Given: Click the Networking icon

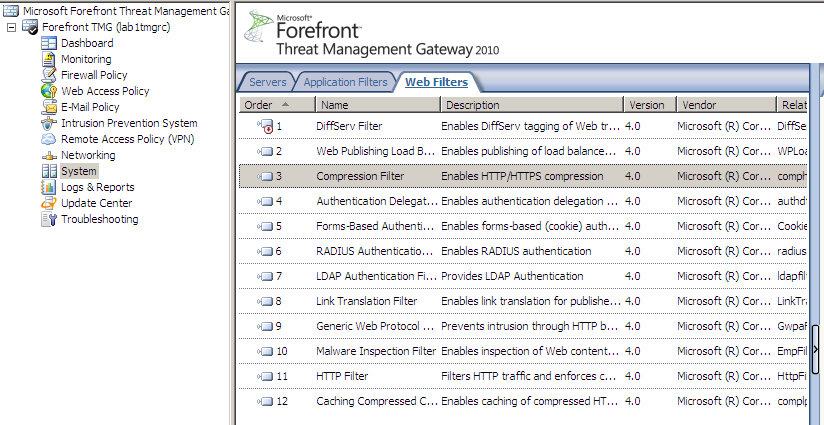Looking at the screenshot, I should tap(49, 156).
